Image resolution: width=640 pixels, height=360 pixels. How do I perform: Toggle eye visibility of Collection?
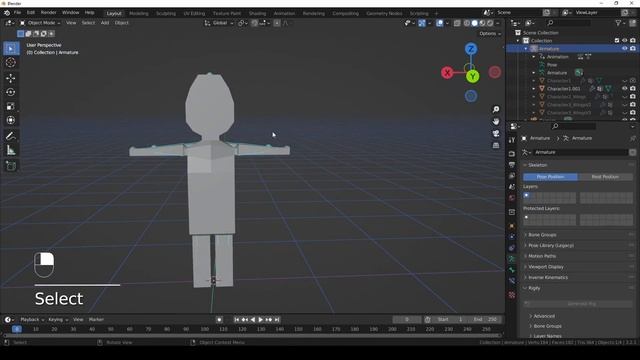tap(624, 40)
